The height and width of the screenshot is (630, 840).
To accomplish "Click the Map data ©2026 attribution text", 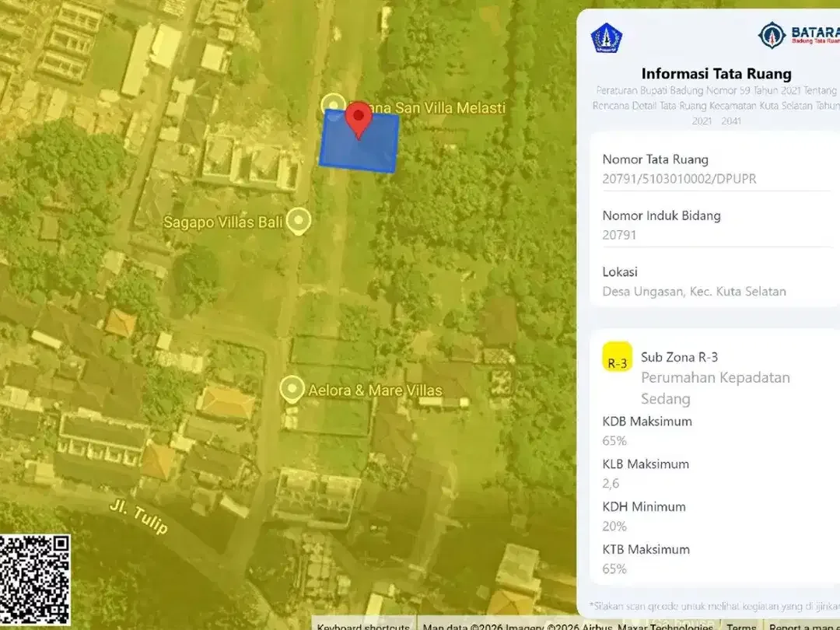I will coord(568,625).
